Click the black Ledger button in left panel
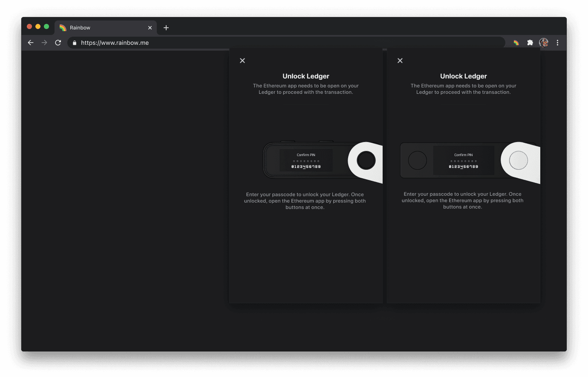588x377 pixels. pos(366,161)
